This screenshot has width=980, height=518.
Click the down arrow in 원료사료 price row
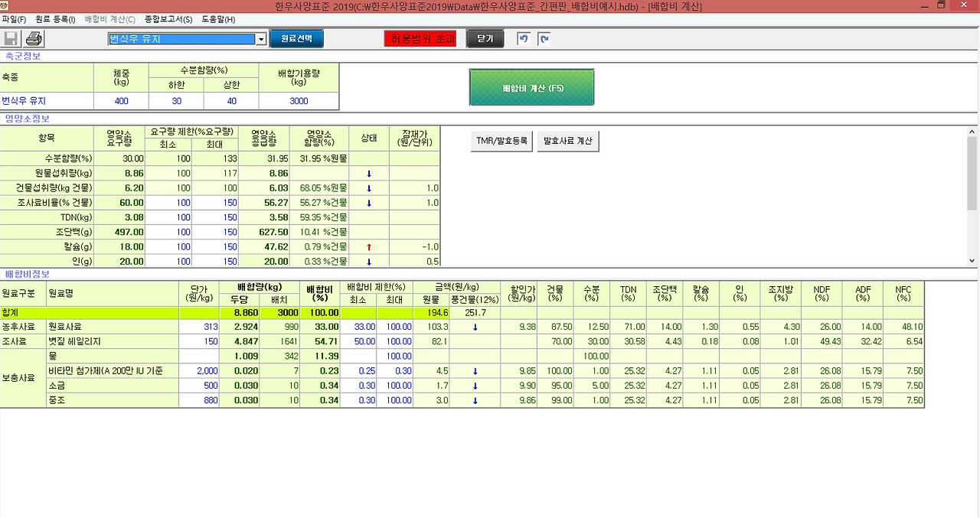[475, 327]
